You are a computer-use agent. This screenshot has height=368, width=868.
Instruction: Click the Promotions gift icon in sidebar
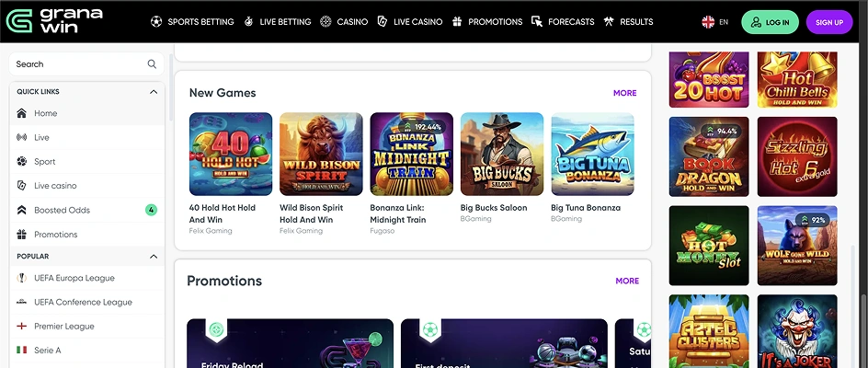pyautogui.click(x=21, y=235)
